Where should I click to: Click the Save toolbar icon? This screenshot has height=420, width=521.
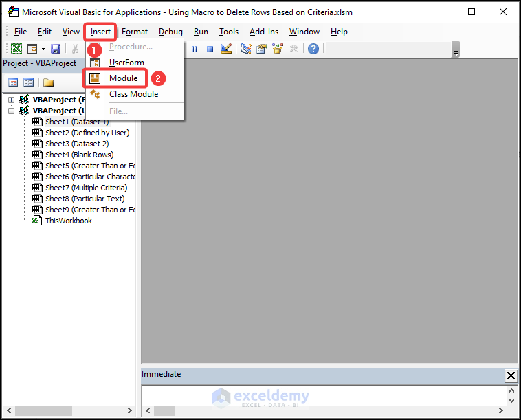[56, 49]
